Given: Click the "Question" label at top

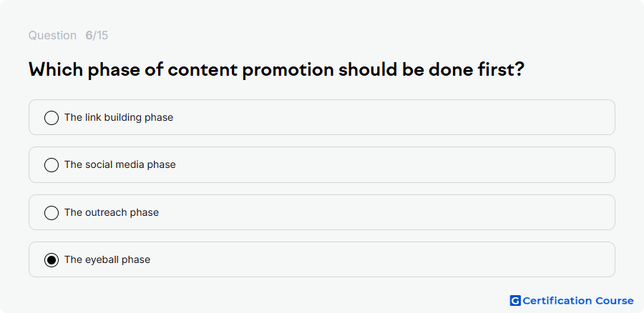Looking at the screenshot, I should tap(52, 36).
